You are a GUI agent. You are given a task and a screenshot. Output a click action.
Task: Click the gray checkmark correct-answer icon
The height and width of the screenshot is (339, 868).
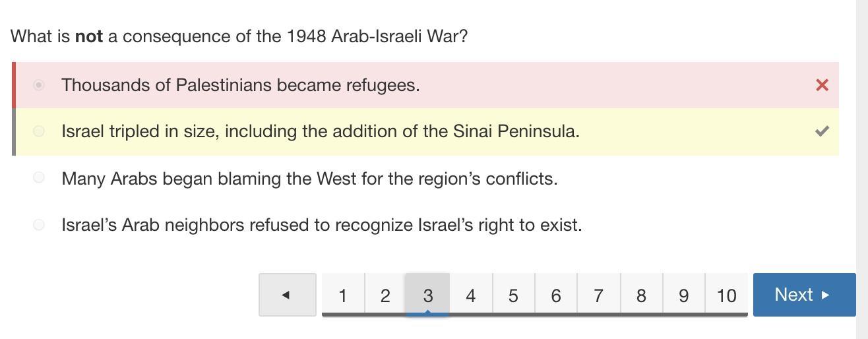(x=822, y=131)
